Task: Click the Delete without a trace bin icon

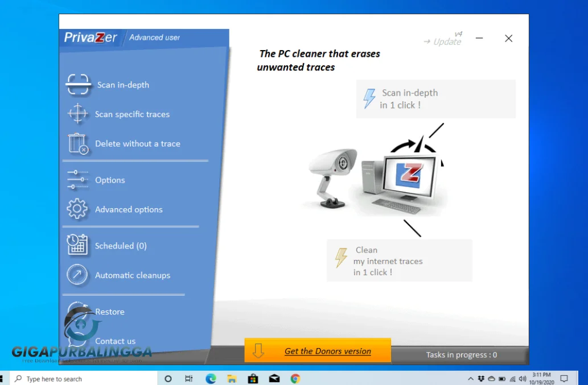Action: 78,143
